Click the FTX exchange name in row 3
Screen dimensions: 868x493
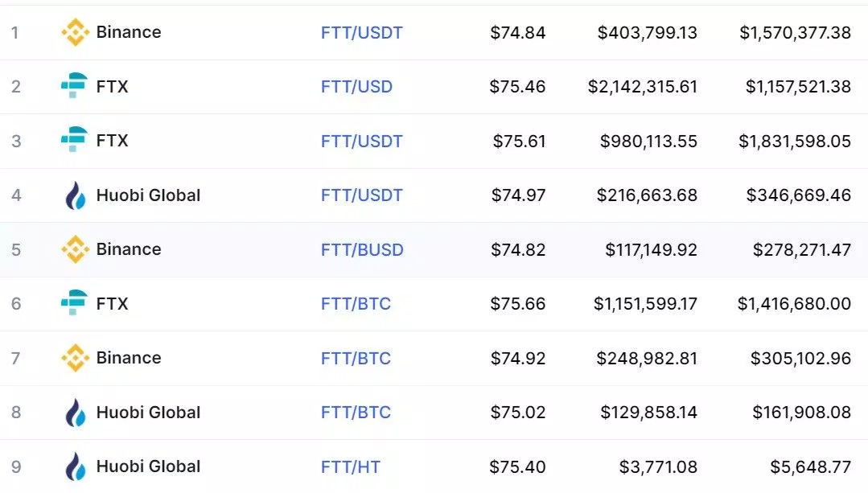click(x=112, y=141)
